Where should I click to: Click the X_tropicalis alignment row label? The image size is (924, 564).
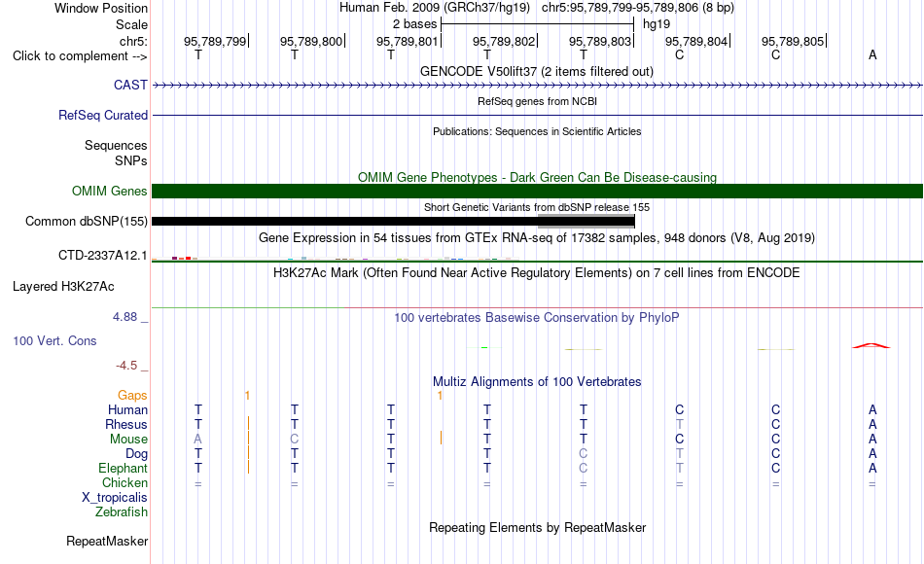click(115, 498)
